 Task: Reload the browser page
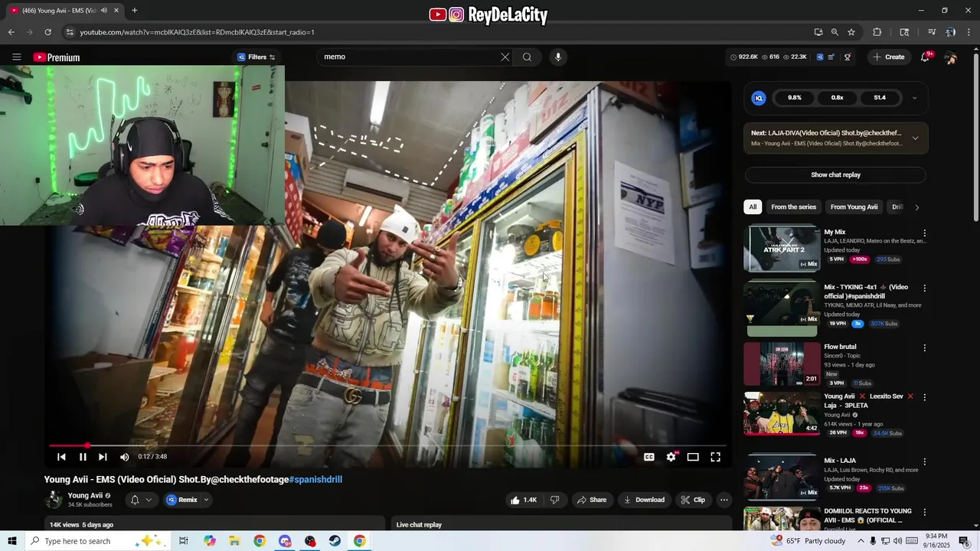pyautogui.click(x=47, y=32)
